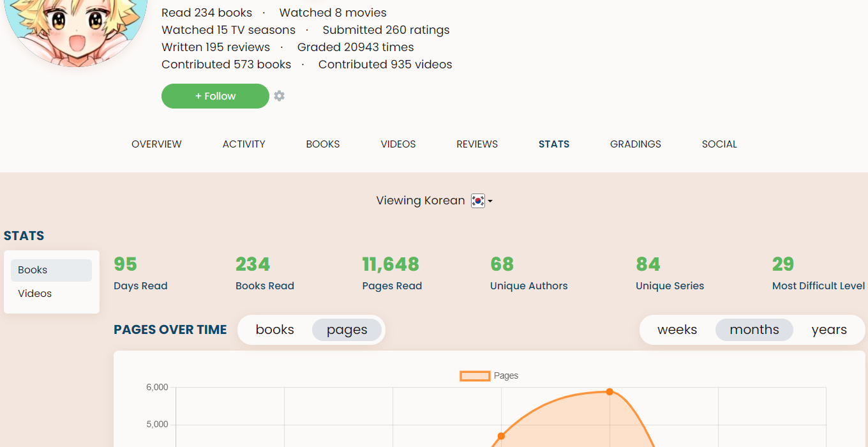Open the Social tab
The width and height of the screenshot is (868, 447).
point(719,144)
